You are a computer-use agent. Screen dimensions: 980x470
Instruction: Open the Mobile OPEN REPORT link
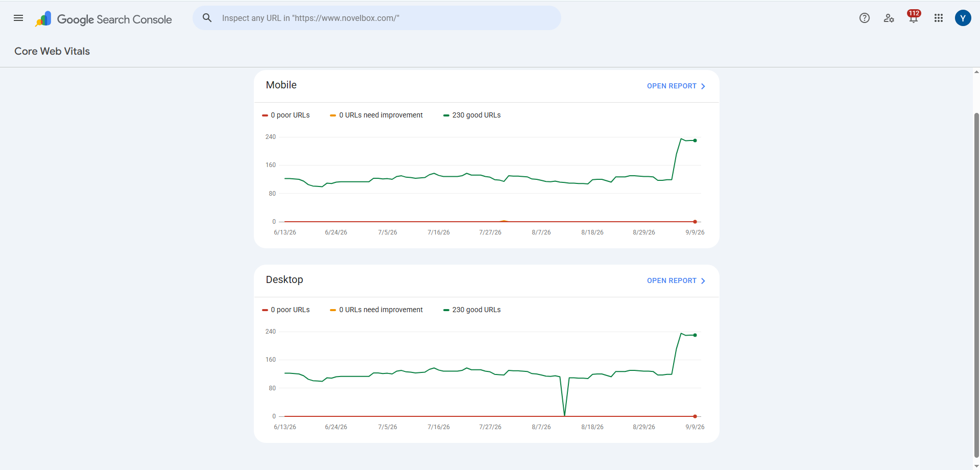point(676,86)
